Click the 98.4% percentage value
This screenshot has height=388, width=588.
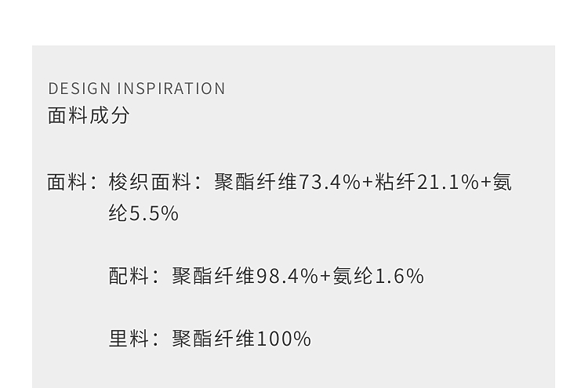pos(287,276)
